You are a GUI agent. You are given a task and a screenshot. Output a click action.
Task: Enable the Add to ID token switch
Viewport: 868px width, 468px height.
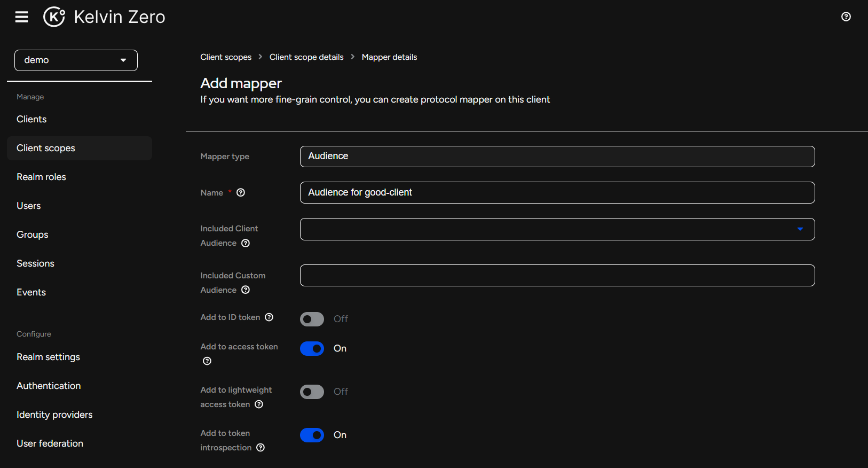(x=312, y=319)
